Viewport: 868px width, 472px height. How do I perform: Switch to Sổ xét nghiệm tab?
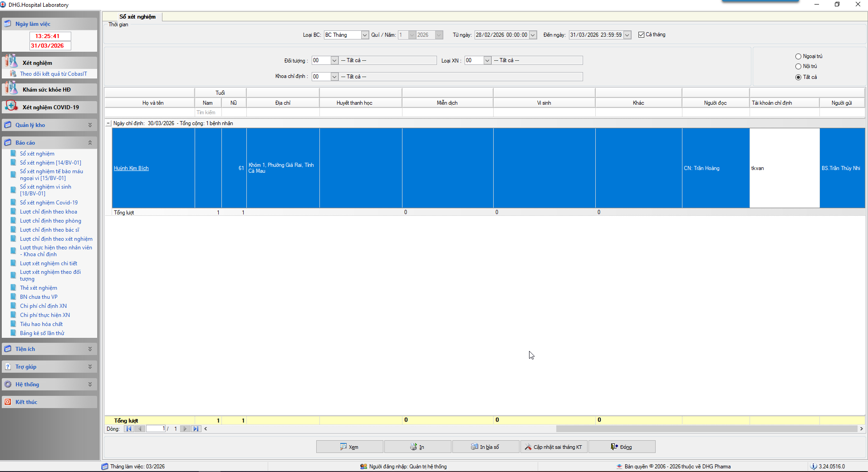pos(137,17)
